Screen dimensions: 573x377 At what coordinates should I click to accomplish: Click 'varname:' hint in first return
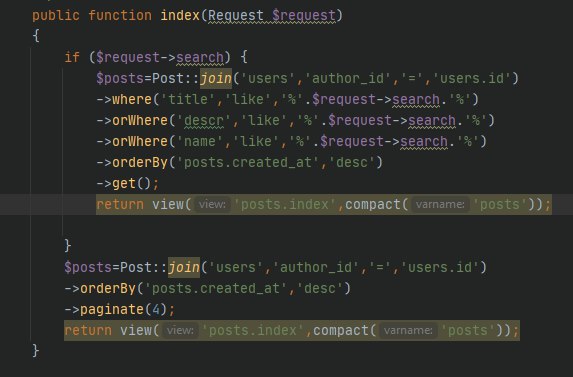(x=440, y=204)
